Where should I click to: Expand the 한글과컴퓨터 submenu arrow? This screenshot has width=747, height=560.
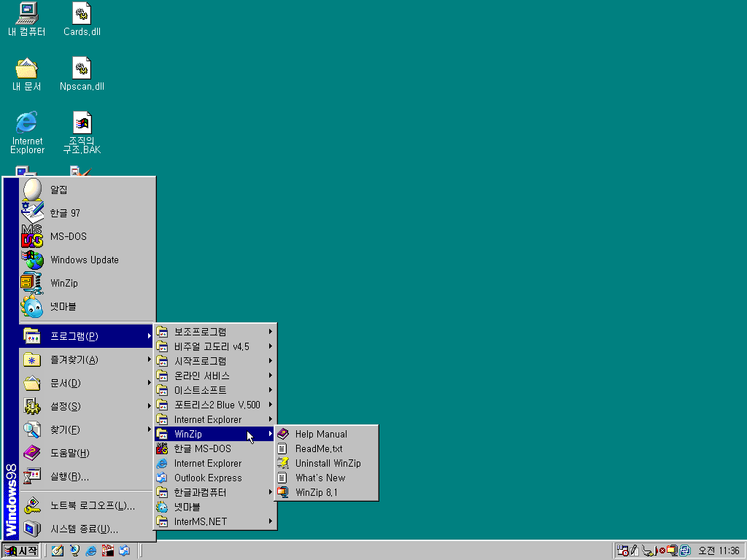pyautogui.click(x=270, y=492)
